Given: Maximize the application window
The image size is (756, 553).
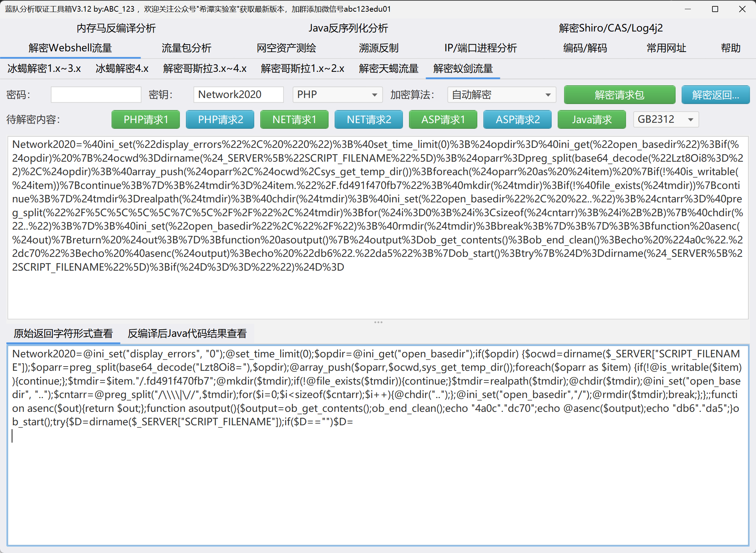Looking at the screenshot, I should pyautogui.click(x=715, y=9).
